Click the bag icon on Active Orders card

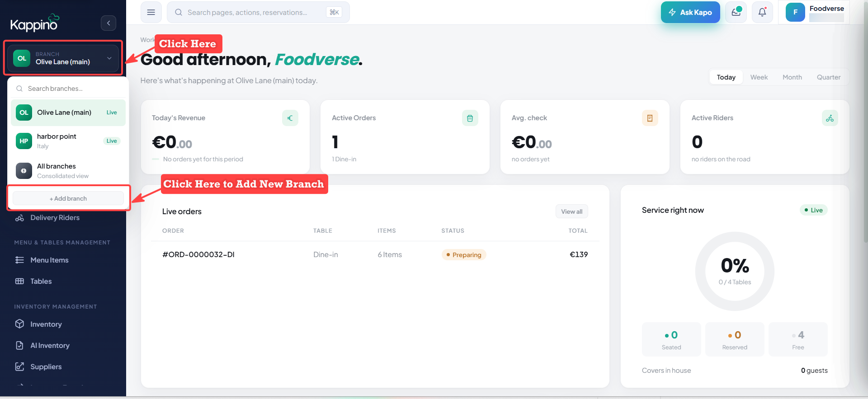click(470, 118)
